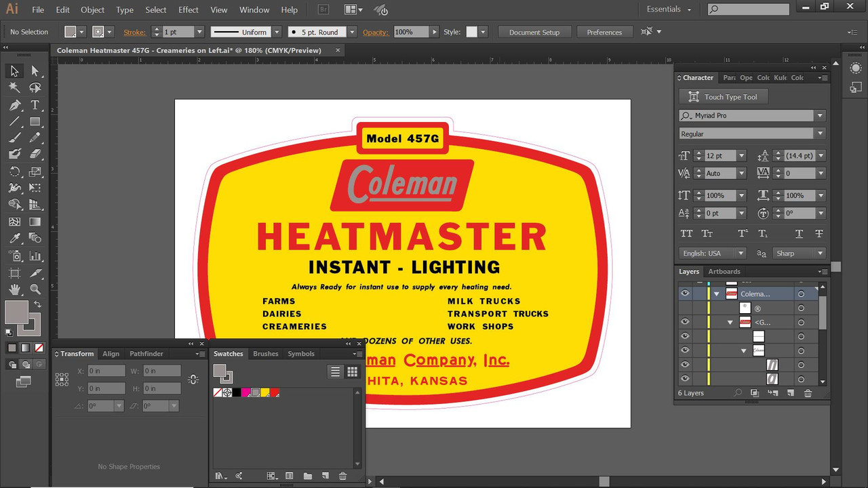Screen dimensions: 868x488
Task: Click the Opacity link label
Action: pyautogui.click(x=375, y=32)
